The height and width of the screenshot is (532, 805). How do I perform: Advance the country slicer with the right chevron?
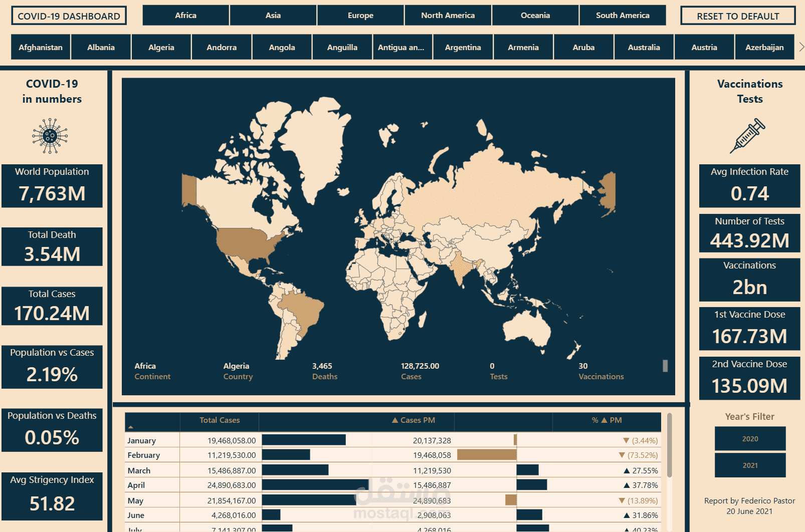801,47
